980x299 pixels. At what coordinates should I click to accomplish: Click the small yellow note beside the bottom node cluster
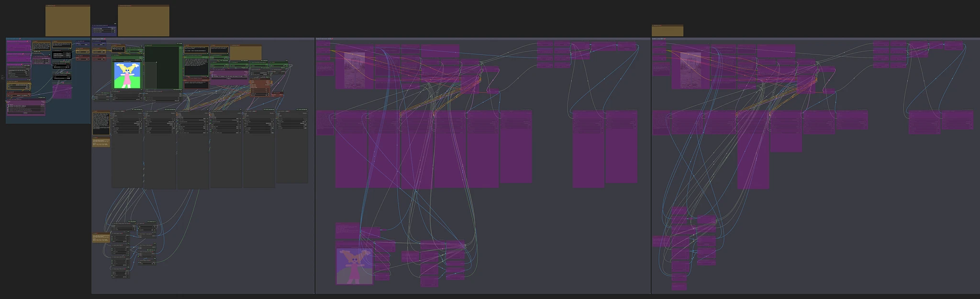100,238
